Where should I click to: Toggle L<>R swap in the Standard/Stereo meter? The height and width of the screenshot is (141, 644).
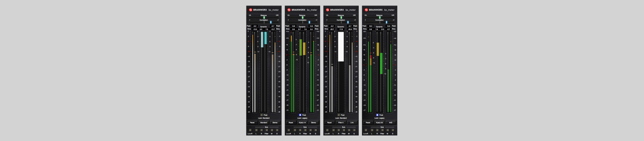(250, 130)
